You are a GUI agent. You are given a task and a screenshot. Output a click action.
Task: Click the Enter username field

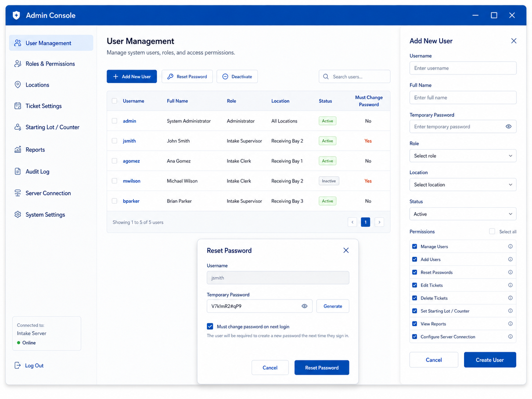(x=463, y=68)
